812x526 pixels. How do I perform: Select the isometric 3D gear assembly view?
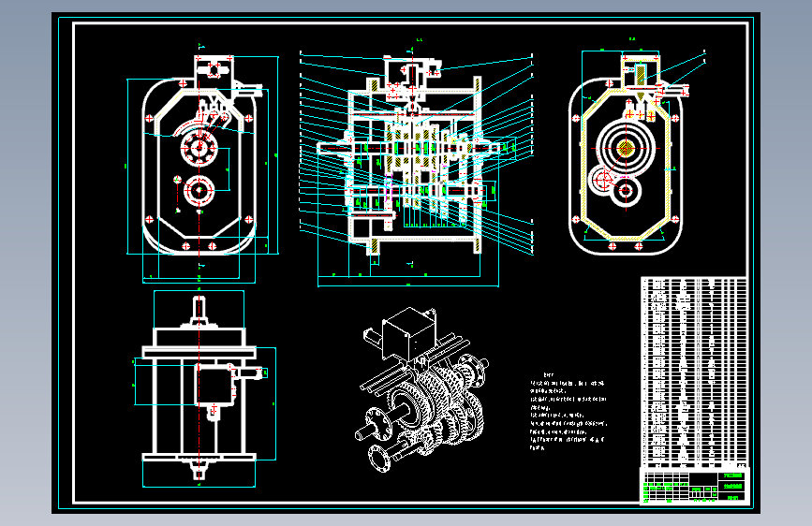(x=422, y=389)
